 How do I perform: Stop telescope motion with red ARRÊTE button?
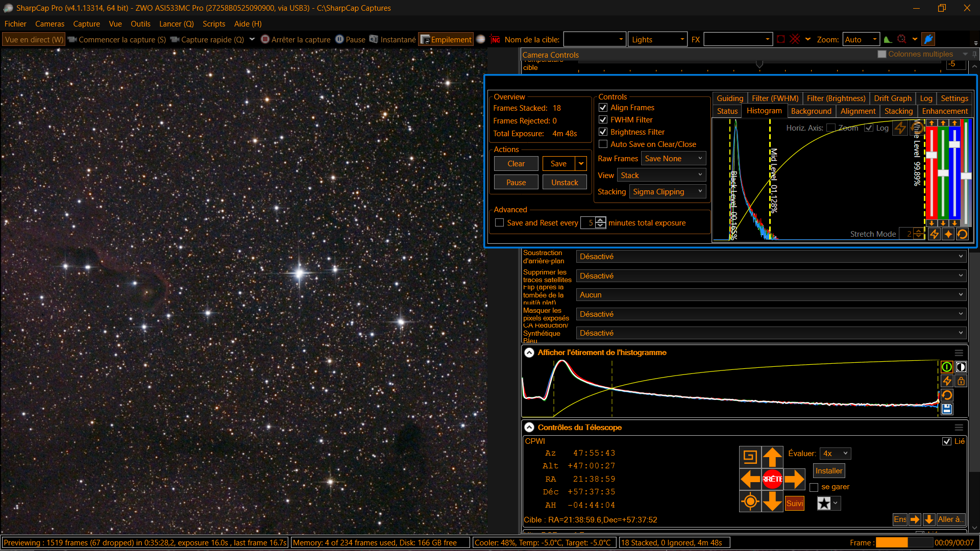[772, 479]
